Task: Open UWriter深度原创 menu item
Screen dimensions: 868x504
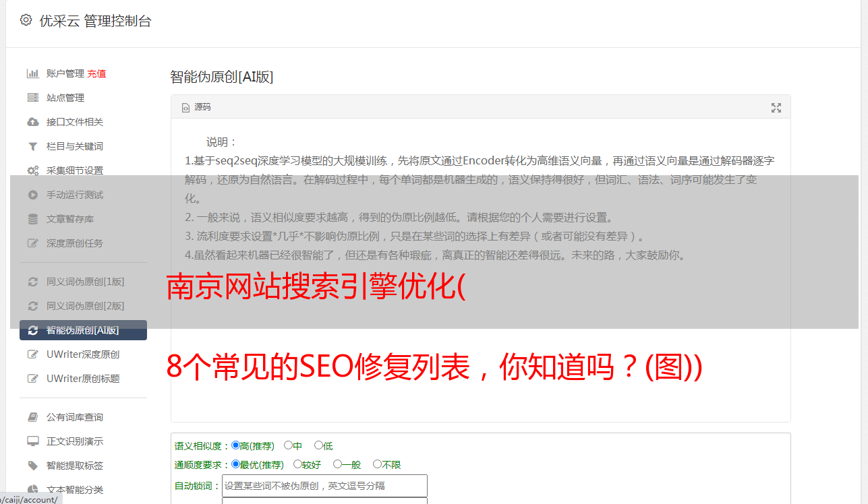Action: (x=83, y=354)
